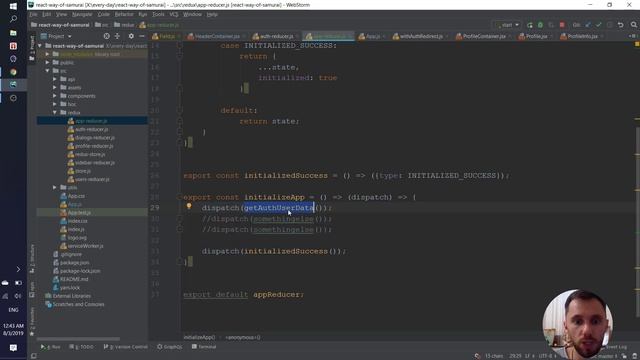This screenshot has height=360, width=640.
Task: Open the File menu
Action: (x=33, y=14)
